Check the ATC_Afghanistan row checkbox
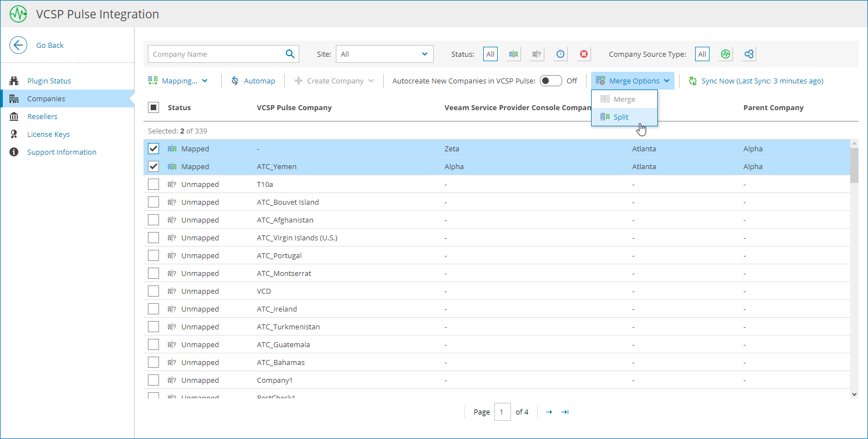This screenshot has width=868, height=439. (154, 220)
